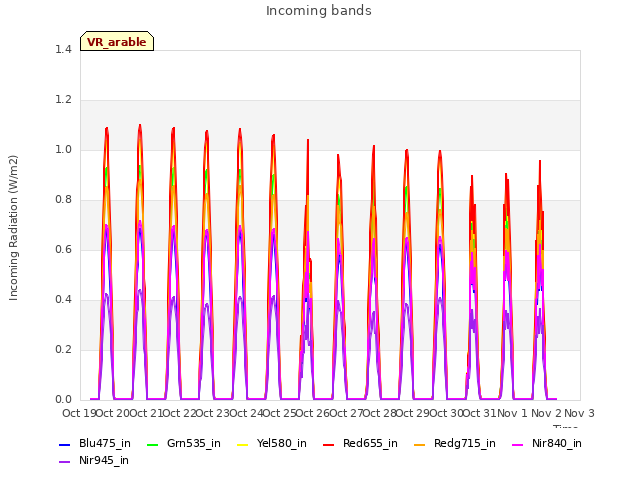Click the Oct 19 x-axis tick label
The image size is (640, 480).
80,413
